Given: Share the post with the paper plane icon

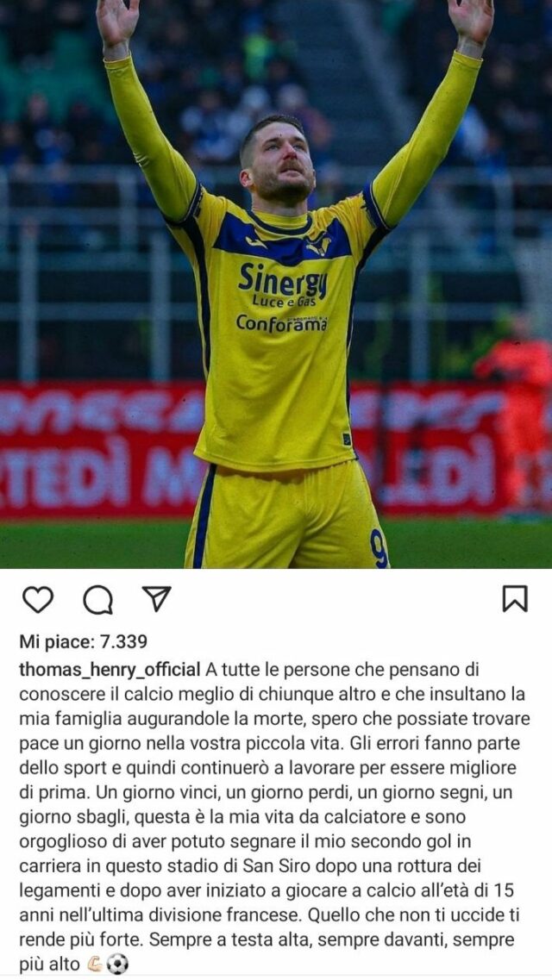Looking at the screenshot, I should [156, 599].
